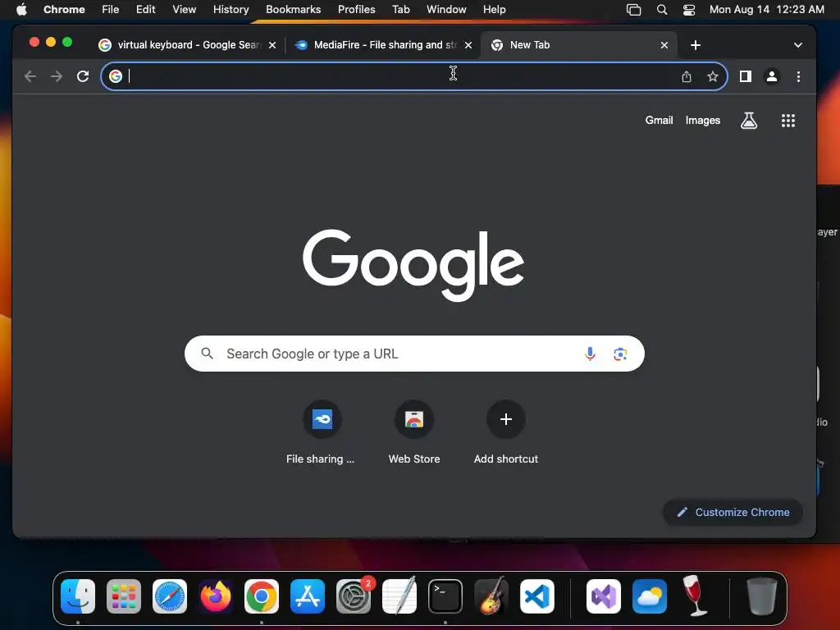Open the Tab menu
The height and width of the screenshot is (630, 840).
[400, 10]
